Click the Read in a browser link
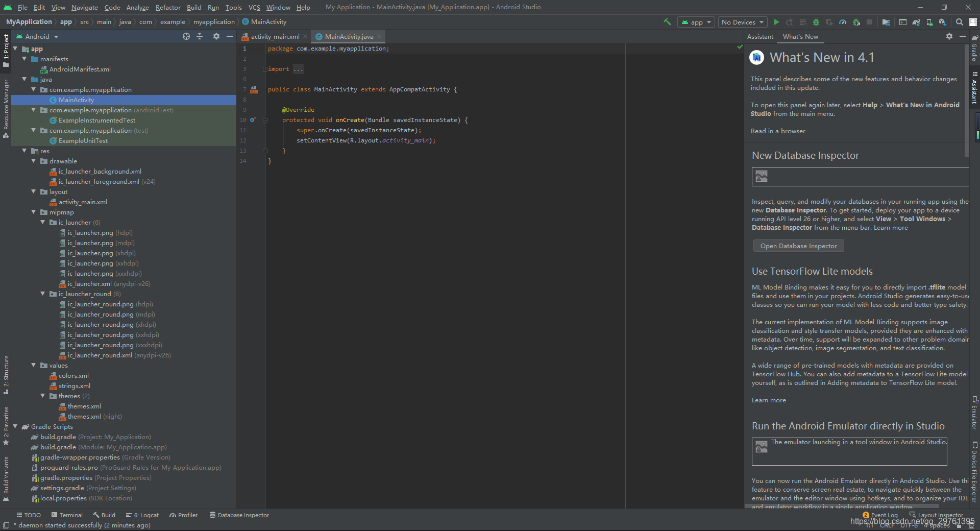The image size is (980, 531). point(778,131)
